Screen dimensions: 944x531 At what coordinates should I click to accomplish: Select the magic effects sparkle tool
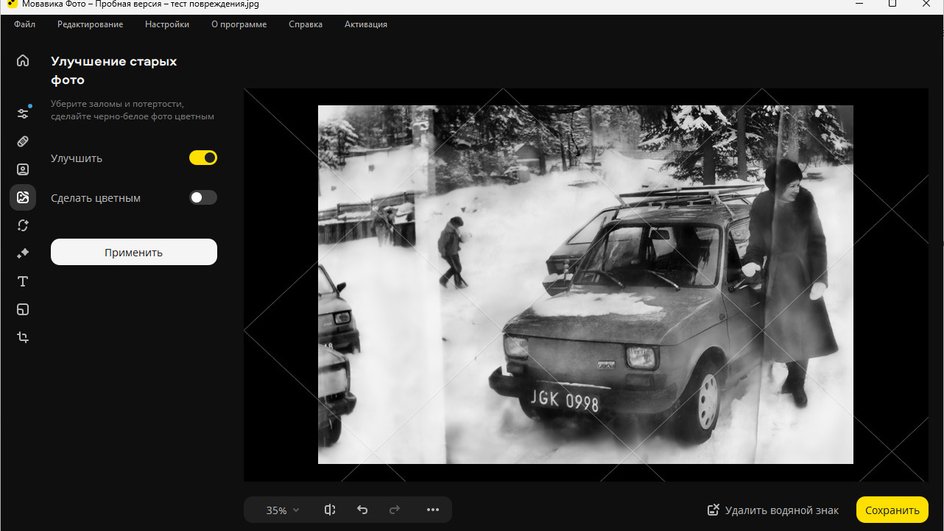tap(23, 253)
